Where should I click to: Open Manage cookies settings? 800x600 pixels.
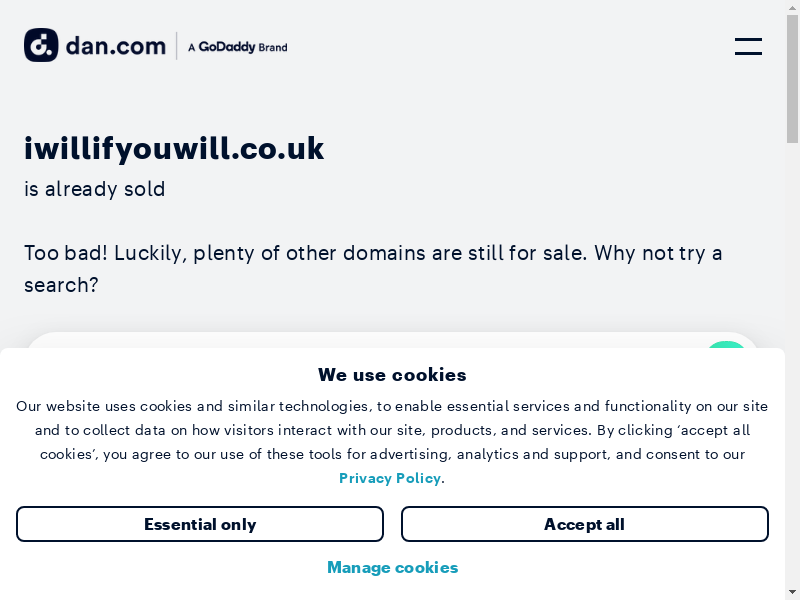coord(392,567)
